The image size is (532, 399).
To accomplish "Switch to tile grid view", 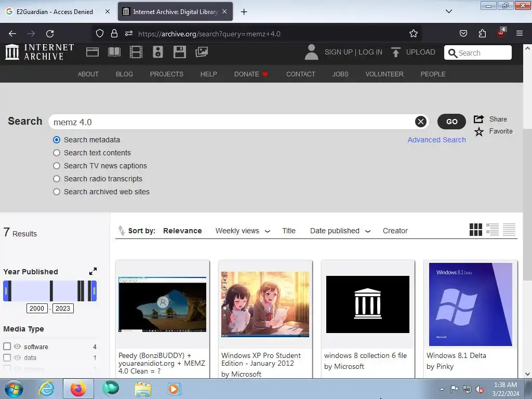I will [476, 230].
